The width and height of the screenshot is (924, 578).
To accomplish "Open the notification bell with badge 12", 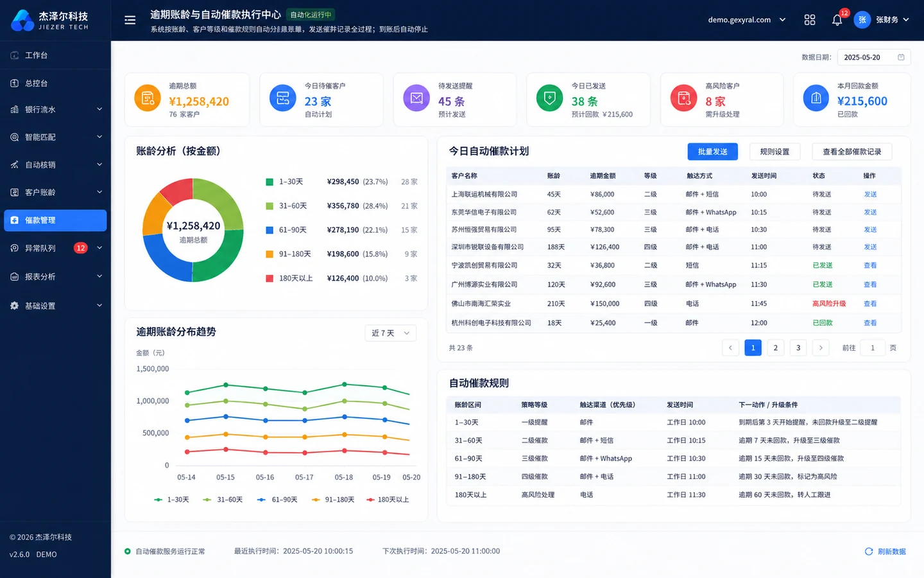I will tap(837, 20).
